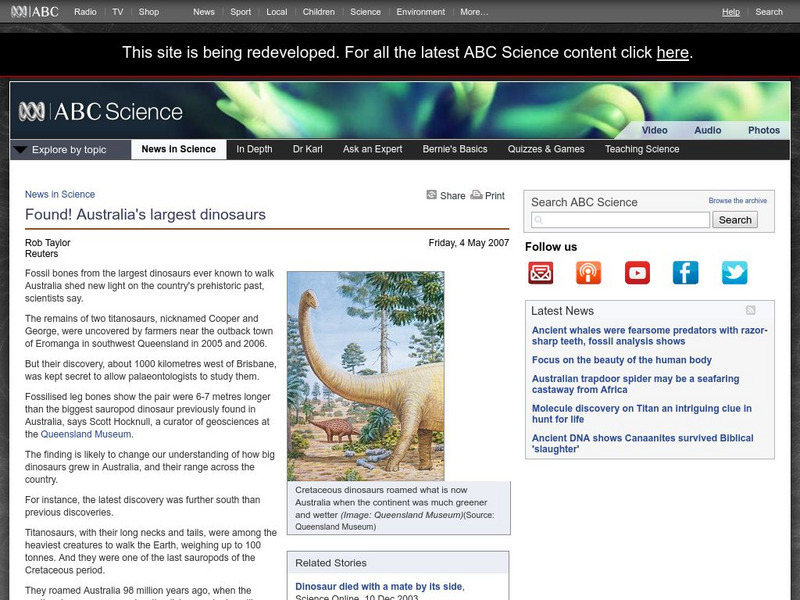This screenshot has width=800, height=600.
Task: Open the More… menu in top bar
Action: (x=474, y=12)
